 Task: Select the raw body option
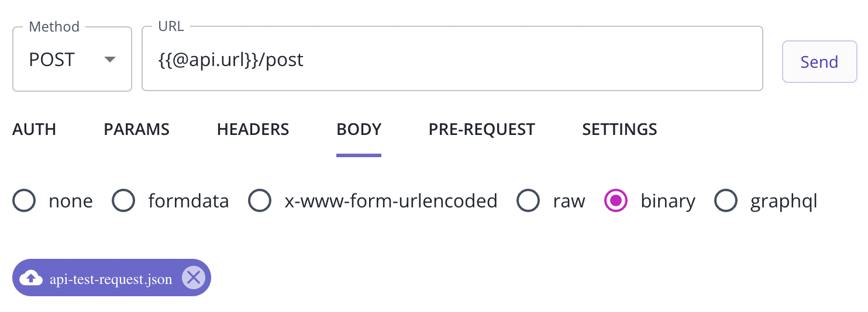coord(528,202)
